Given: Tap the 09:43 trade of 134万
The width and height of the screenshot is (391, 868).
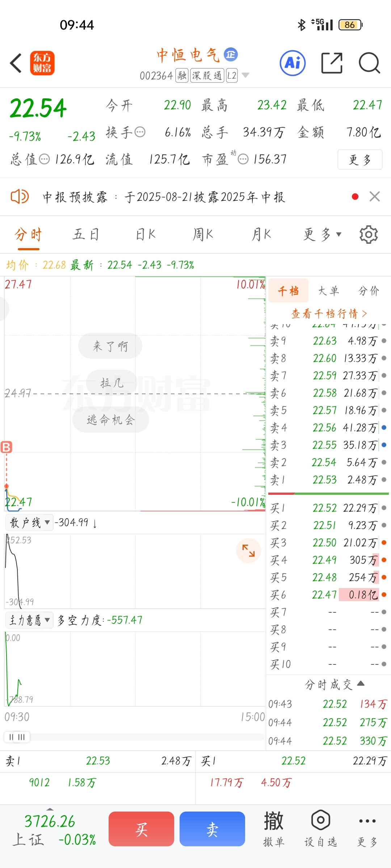Looking at the screenshot, I should point(328,704).
